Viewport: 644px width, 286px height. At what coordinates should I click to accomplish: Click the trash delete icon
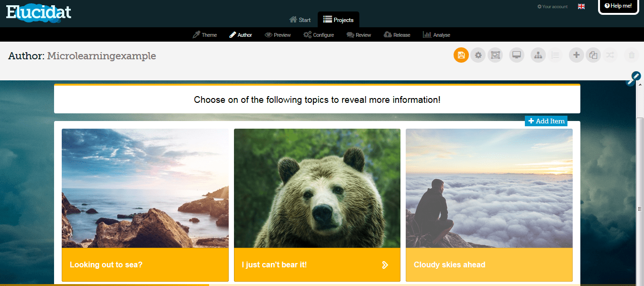tap(632, 55)
